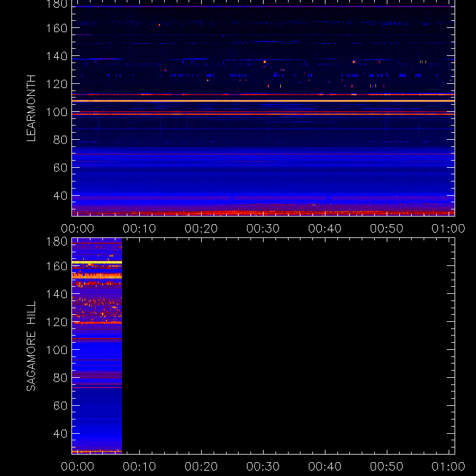Choose the 00:50 time label under Sagamore Hill plot
Image resolution: width=476 pixels, height=476 pixels.
[387, 466]
